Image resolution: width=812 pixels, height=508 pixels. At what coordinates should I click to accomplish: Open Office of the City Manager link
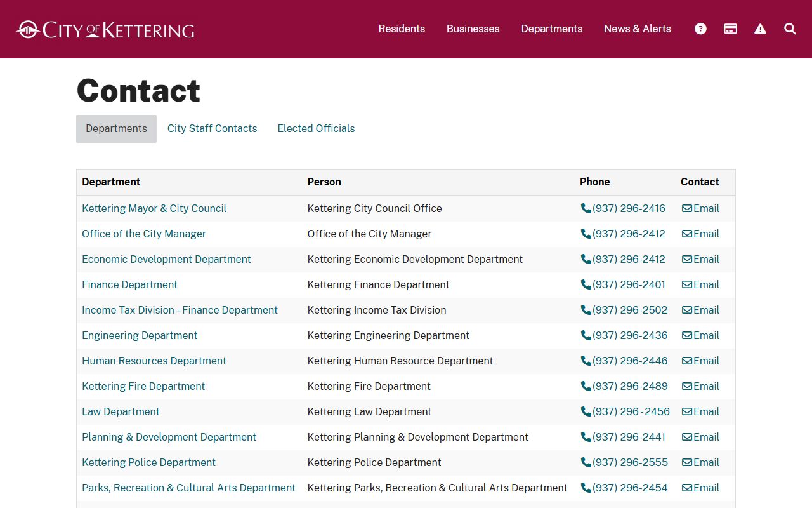pos(144,234)
